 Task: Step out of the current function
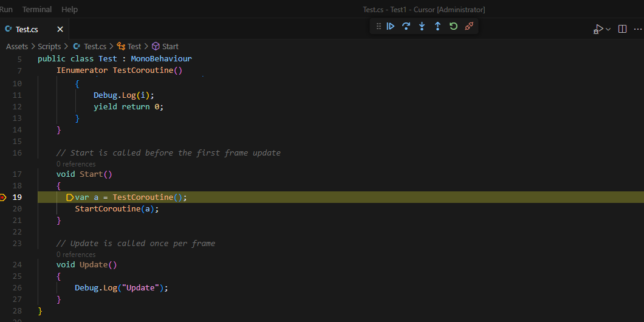point(437,26)
